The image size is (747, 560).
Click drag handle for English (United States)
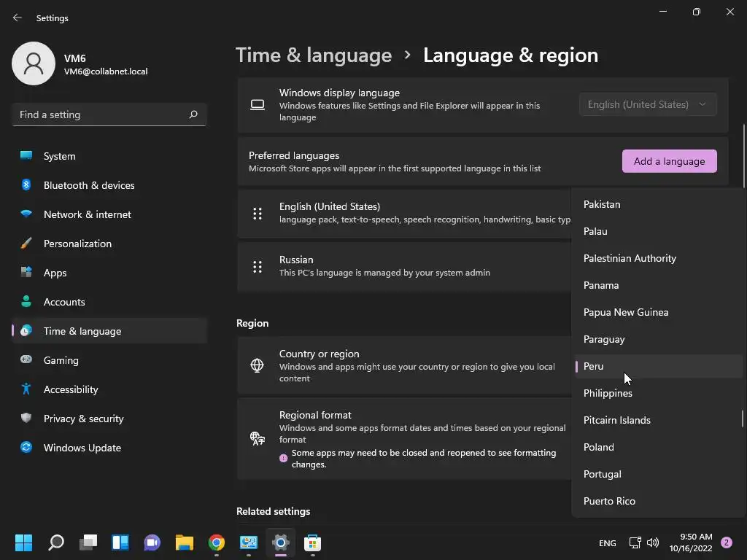258,214
